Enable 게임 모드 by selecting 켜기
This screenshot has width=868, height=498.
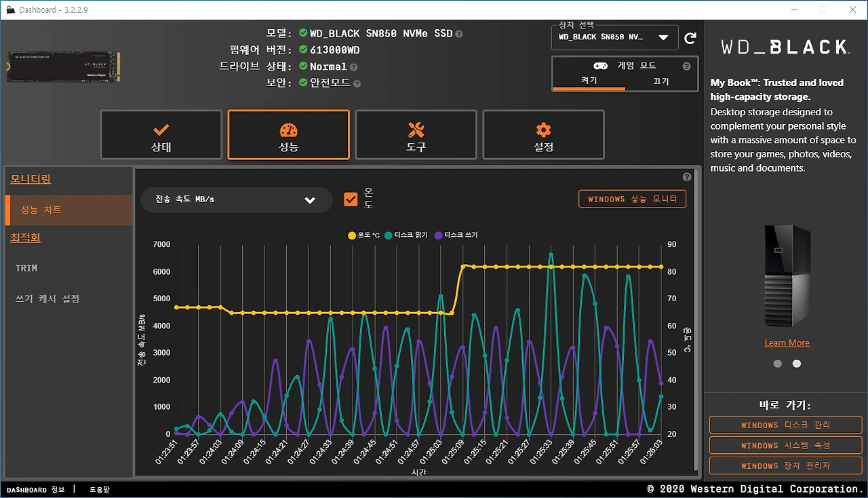(588, 80)
